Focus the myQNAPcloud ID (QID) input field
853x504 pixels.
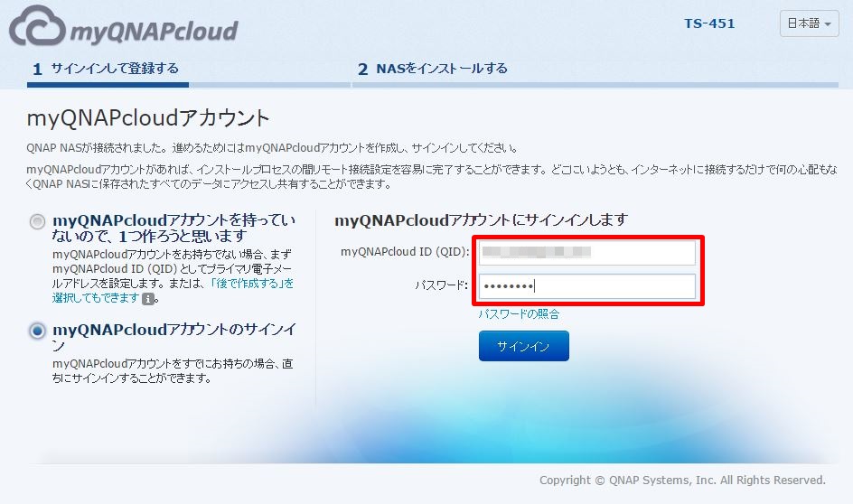pos(587,253)
